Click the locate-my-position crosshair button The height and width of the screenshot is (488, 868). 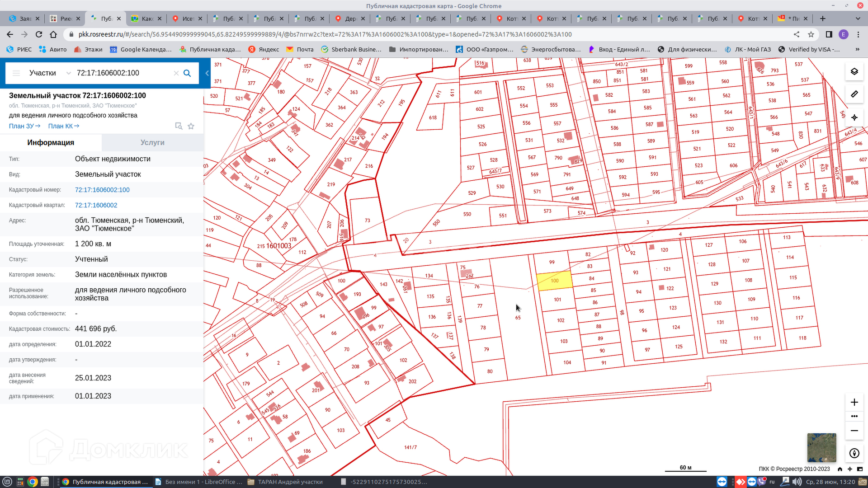click(x=854, y=117)
